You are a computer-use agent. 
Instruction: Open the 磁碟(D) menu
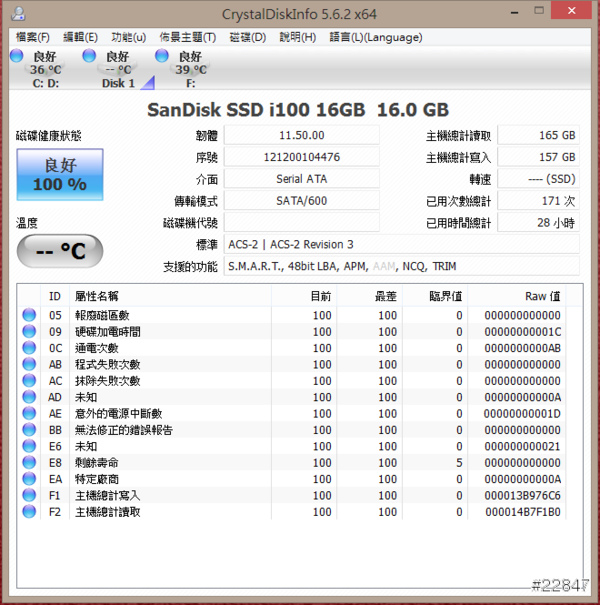click(x=247, y=37)
